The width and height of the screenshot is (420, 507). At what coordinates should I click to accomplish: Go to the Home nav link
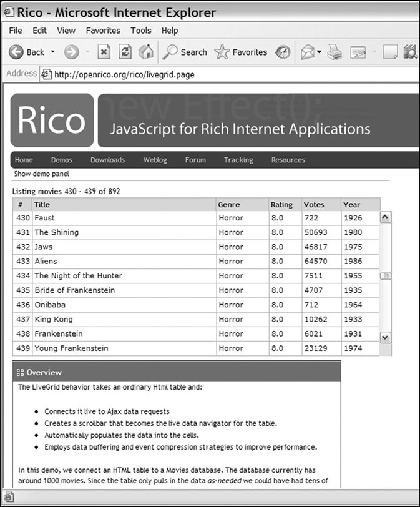tap(24, 160)
